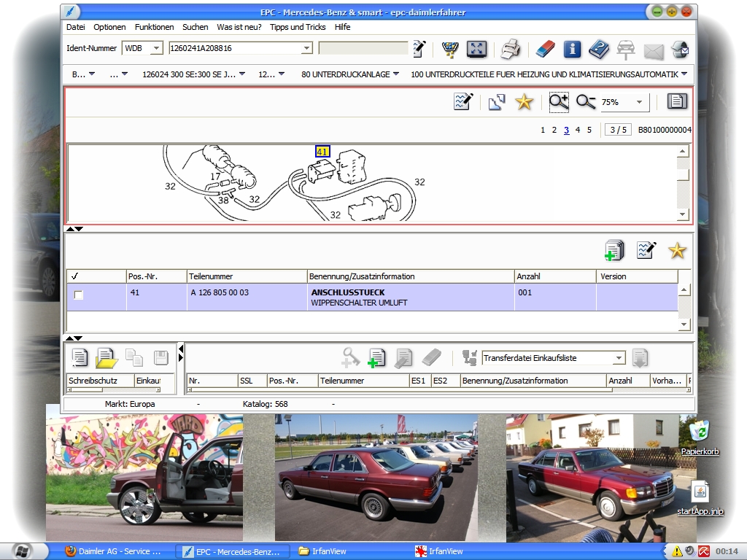The height and width of the screenshot is (560, 747).
Task: Open the Datei menu
Action: 76,27
